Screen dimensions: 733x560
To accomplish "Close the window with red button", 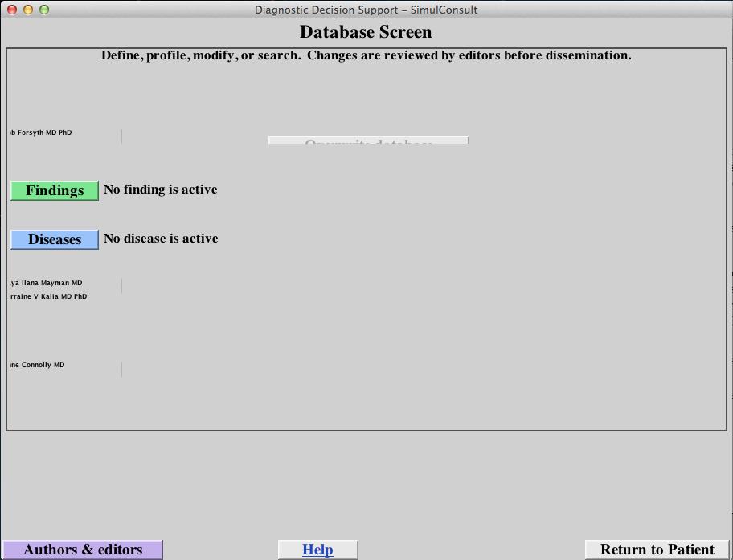I will [12, 10].
